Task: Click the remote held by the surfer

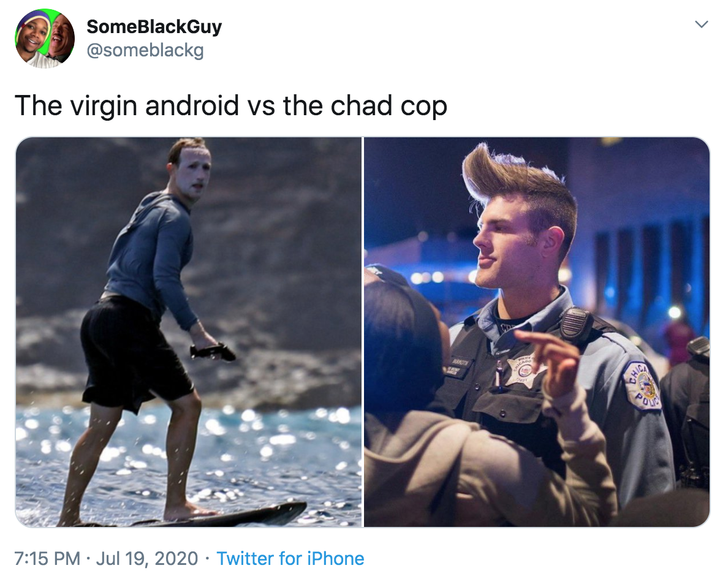Action: pyautogui.click(x=213, y=352)
